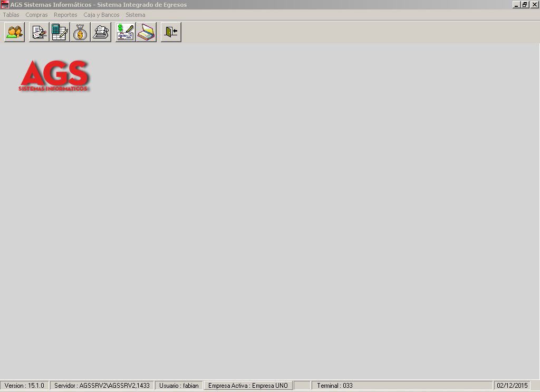Click the exit door icon
540x392 pixels.
pyautogui.click(x=171, y=32)
